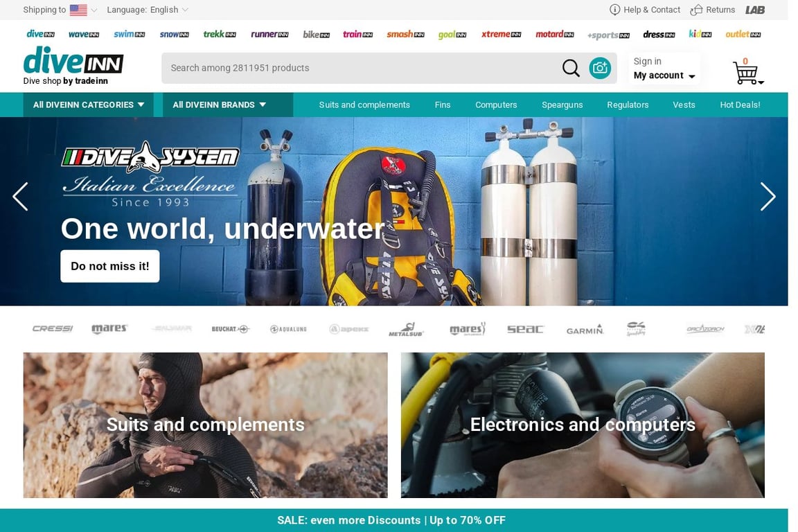Click Help & Contact link
798x532 pixels.
coord(651,10)
